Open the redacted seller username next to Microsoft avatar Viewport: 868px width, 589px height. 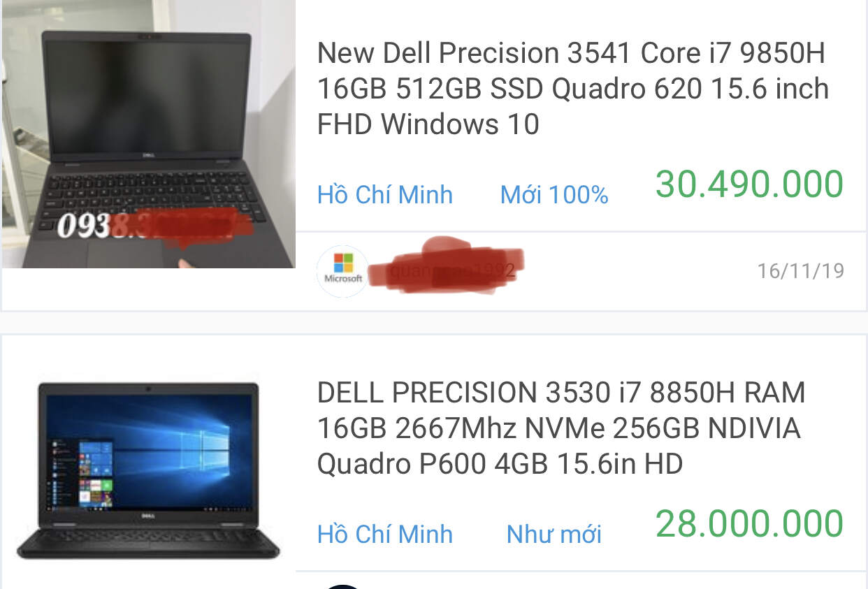point(447,269)
